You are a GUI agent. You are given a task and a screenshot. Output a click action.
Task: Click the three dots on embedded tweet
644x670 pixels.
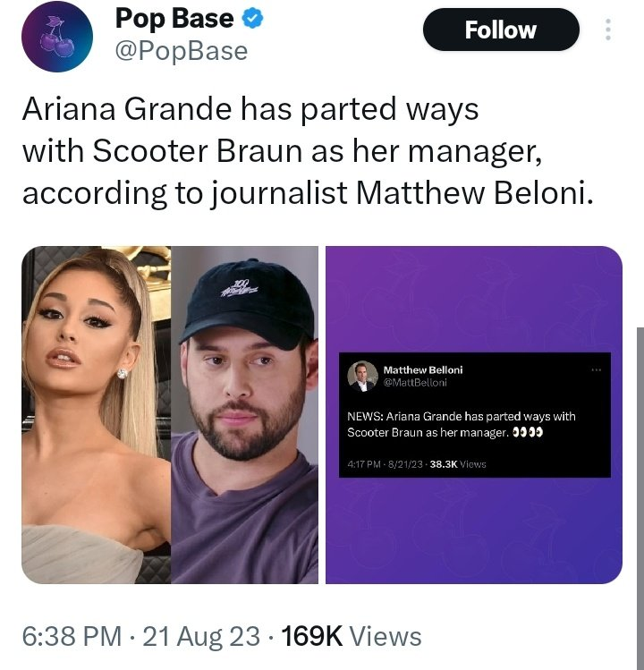pyautogui.click(x=597, y=369)
